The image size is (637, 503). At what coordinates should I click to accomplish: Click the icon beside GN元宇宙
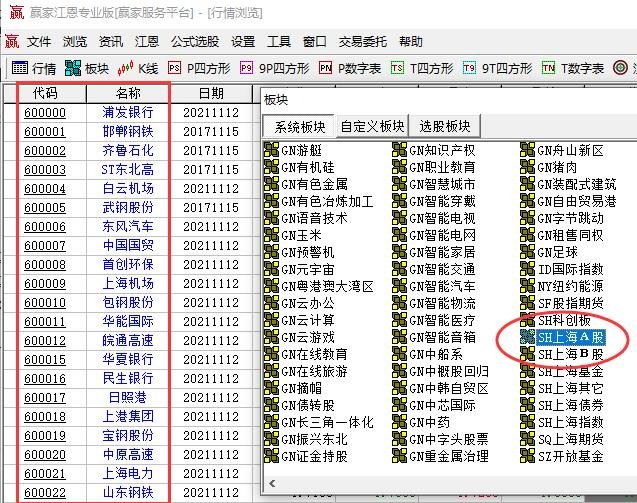[271, 269]
